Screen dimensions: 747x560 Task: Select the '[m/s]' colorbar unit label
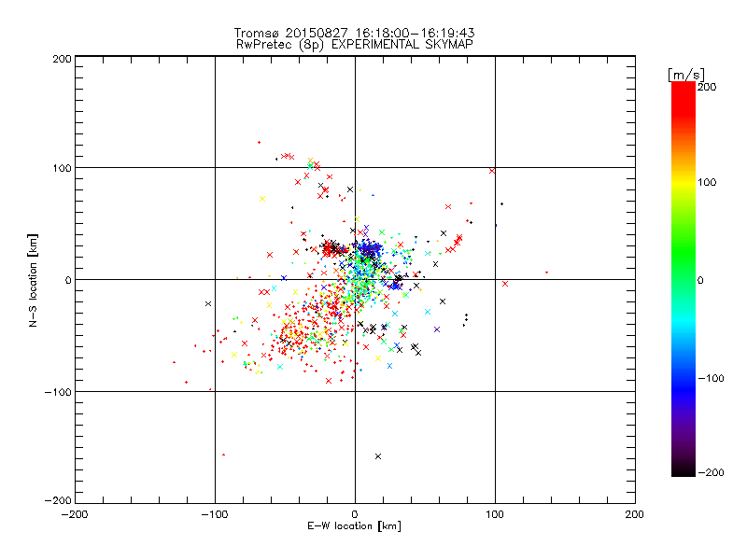(685, 75)
